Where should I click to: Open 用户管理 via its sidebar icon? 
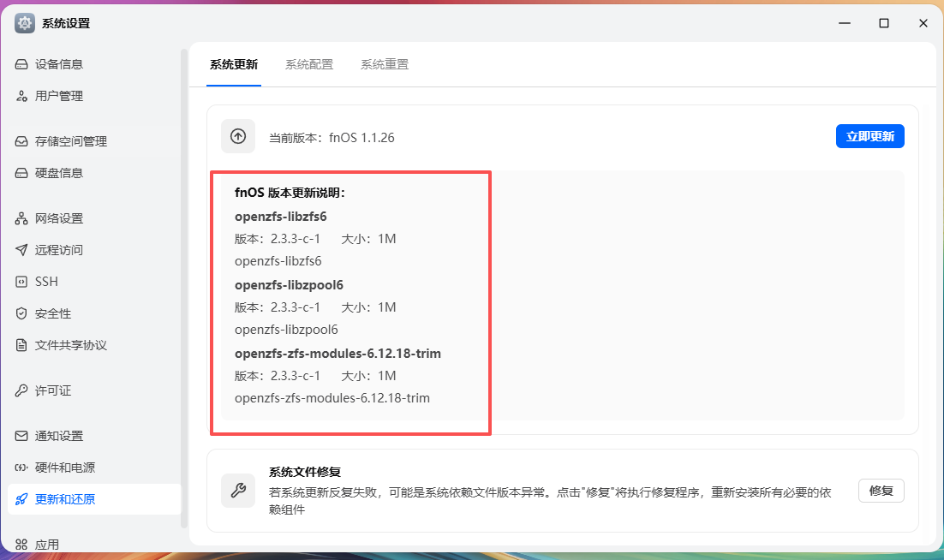(x=20, y=95)
